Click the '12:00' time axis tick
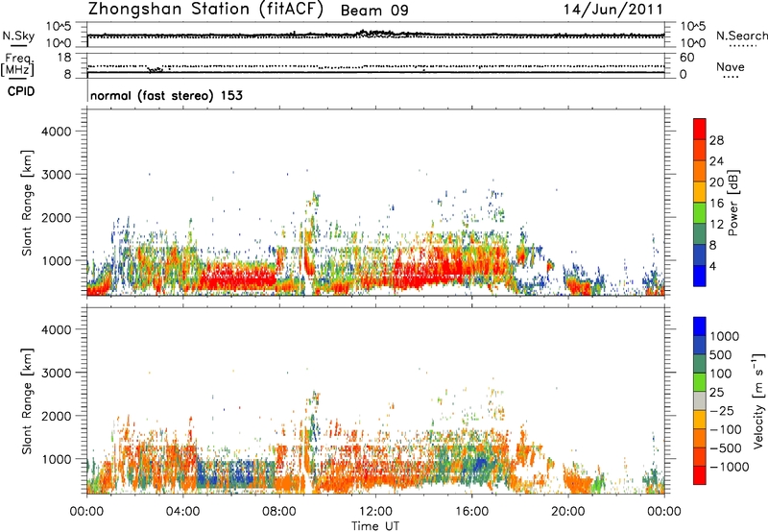Viewport: 768px width, 532px height. 375,512
